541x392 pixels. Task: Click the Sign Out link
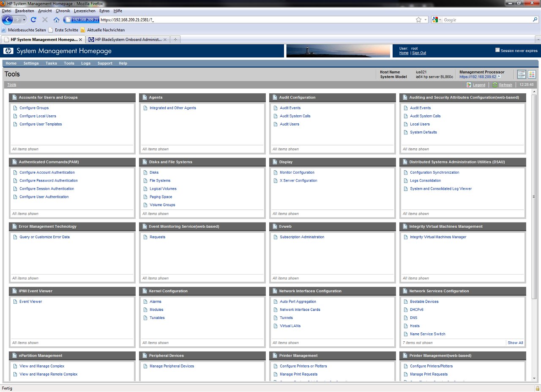tap(419, 53)
